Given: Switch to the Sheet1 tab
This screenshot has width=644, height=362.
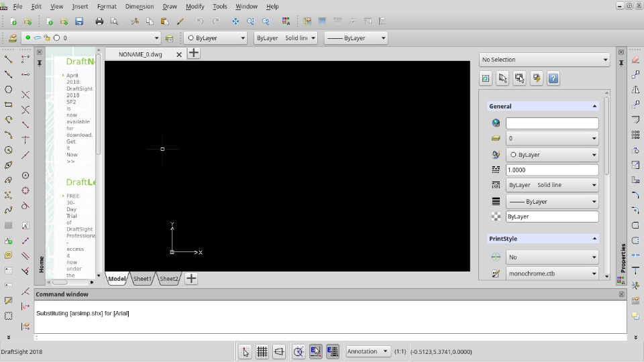Looking at the screenshot, I should tap(142, 279).
